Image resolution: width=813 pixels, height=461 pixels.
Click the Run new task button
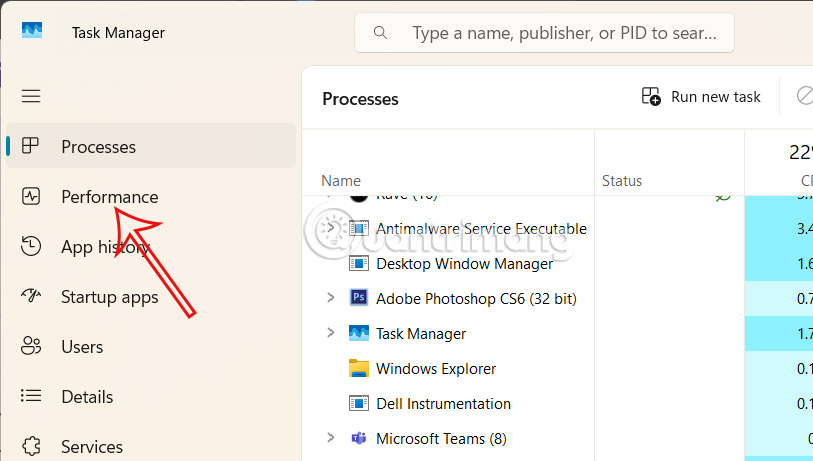coord(701,97)
